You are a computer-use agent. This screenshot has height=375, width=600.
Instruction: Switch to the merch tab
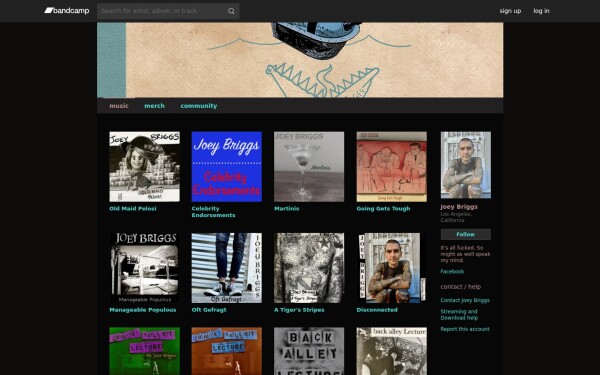click(154, 106)
